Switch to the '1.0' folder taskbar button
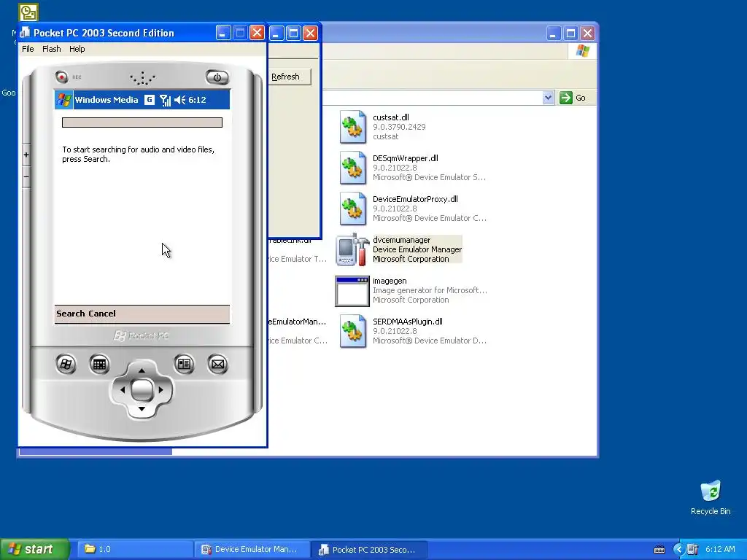This screenshot has height=560, width=747. 135,550
